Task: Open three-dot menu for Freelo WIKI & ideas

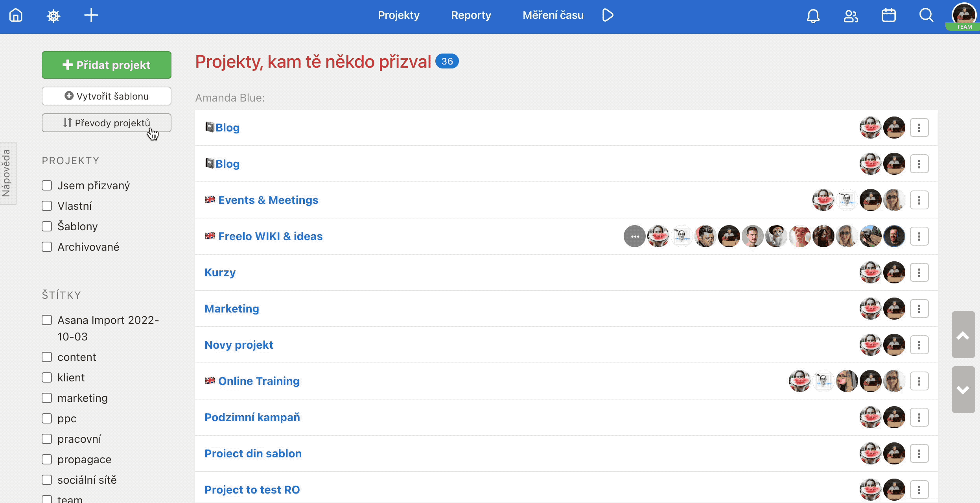Action: (919, 236)
